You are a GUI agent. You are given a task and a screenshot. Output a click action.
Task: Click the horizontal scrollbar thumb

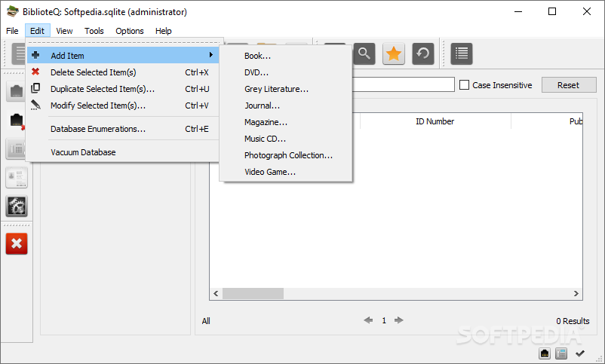click(x=253, y=293)
